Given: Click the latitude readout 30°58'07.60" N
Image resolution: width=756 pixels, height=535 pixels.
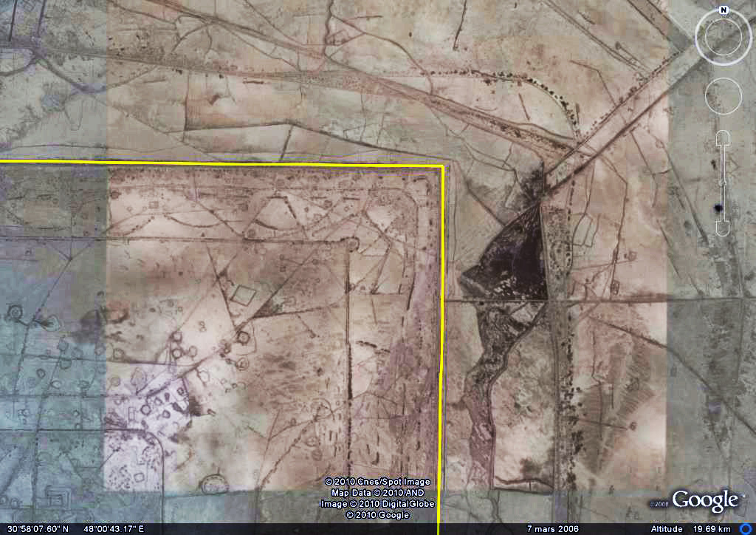Looking at the screenshot, I should pyautogui.click(x=35, y=529).
